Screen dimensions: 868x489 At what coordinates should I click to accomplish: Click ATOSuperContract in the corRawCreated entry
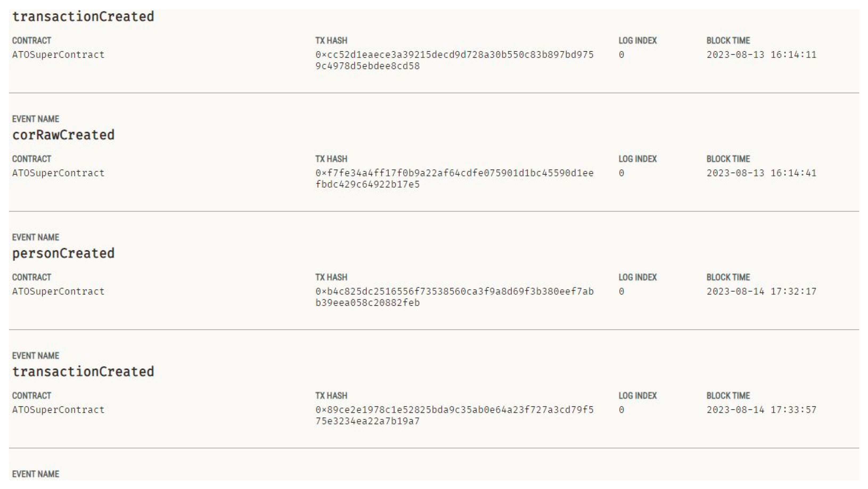click(58, 173)
